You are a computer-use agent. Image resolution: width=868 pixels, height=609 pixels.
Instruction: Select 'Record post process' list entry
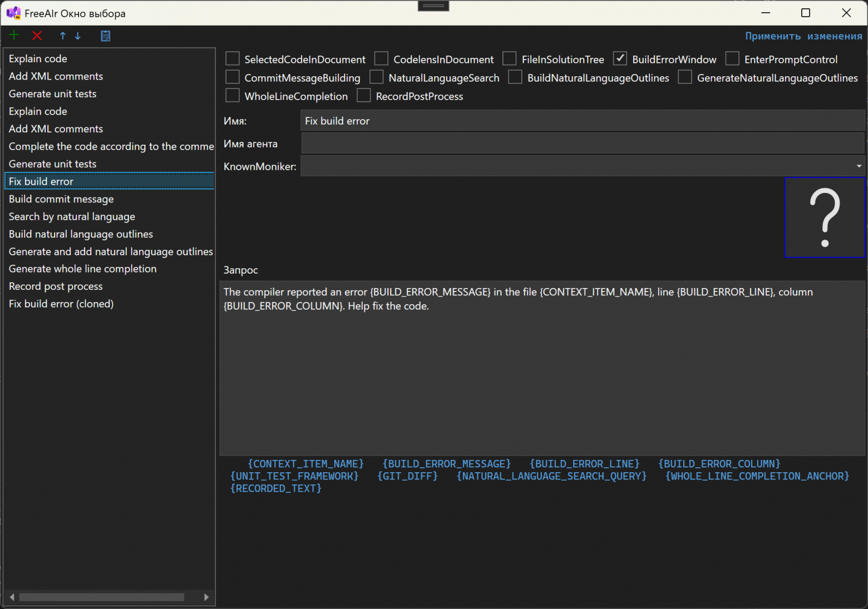click(x=56, y=286)
